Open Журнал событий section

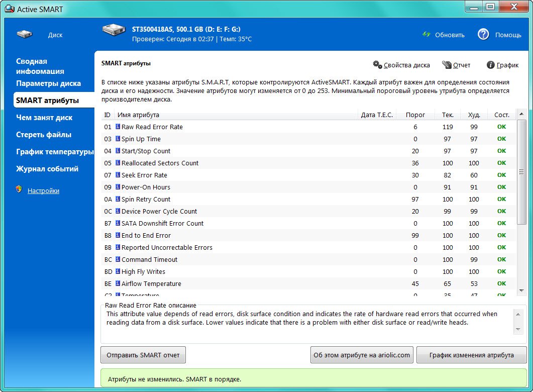tap(47, 169)
